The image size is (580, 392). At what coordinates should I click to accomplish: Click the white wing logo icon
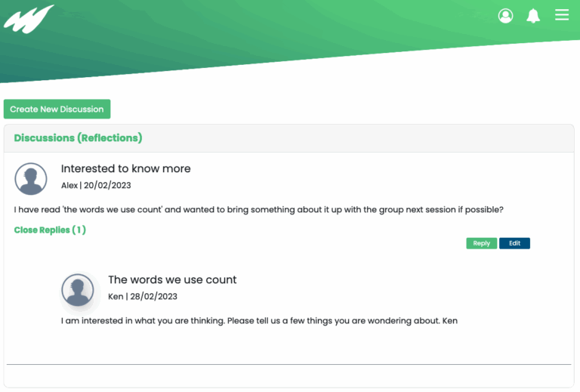[28, 17]
